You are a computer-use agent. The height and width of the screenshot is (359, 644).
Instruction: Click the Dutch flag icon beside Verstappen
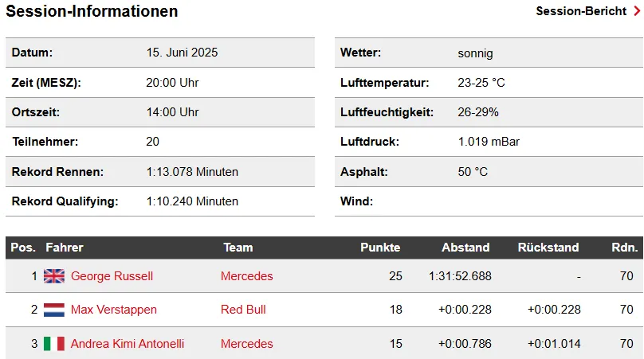[54, 310]
